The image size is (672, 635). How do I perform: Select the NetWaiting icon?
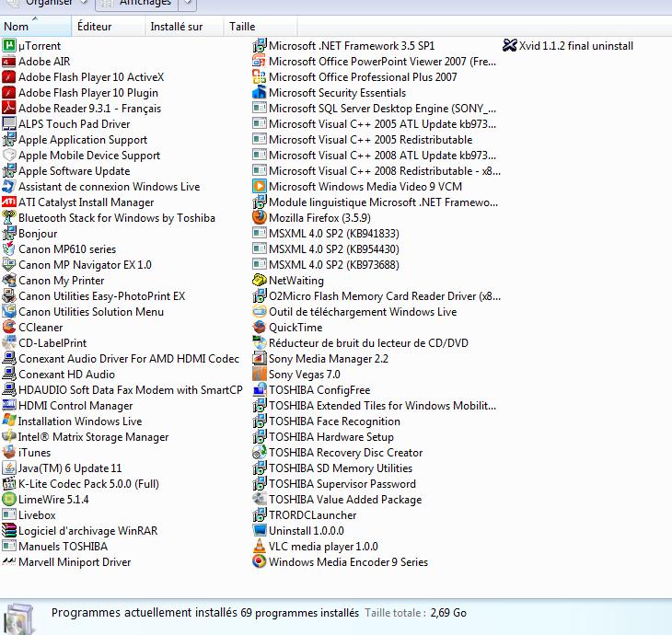pos(260,280)
